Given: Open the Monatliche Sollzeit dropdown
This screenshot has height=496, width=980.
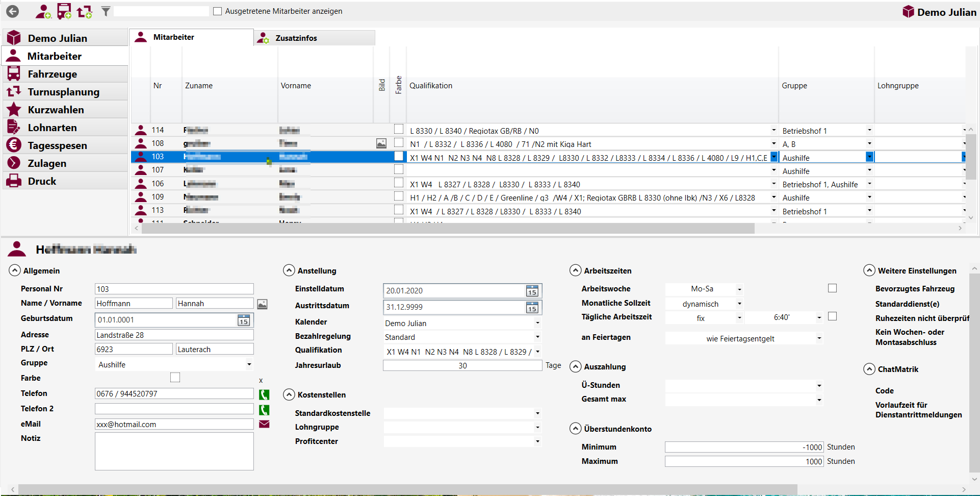Looking at the screenshot, I should pos(739,304).
